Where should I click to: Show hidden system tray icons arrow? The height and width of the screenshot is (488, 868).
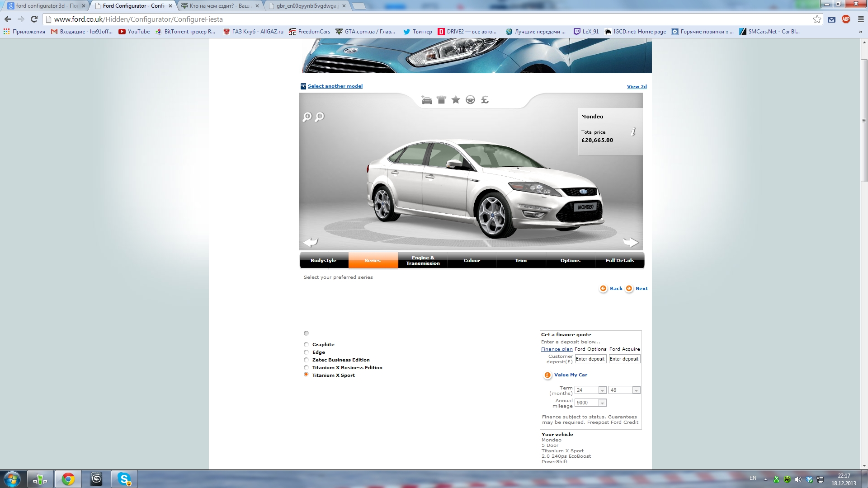[x=765, y=479]
